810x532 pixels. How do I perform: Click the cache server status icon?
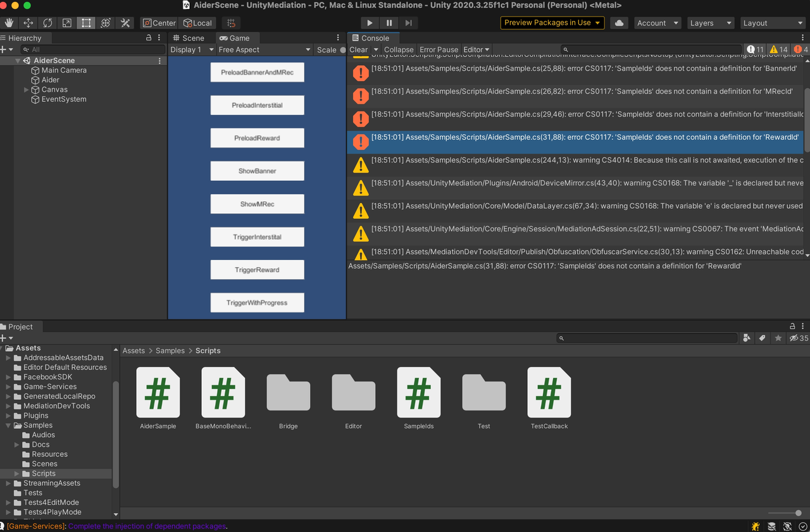[771, 526]
